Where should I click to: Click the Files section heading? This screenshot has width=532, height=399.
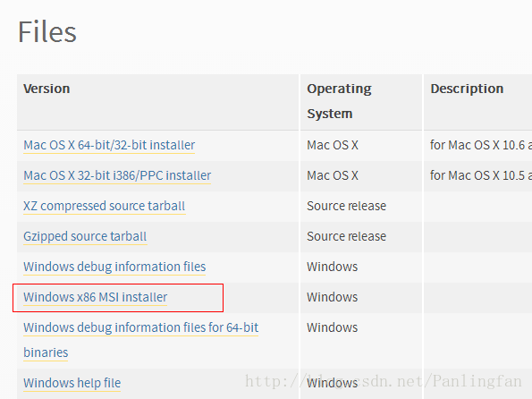coord(47,32)
